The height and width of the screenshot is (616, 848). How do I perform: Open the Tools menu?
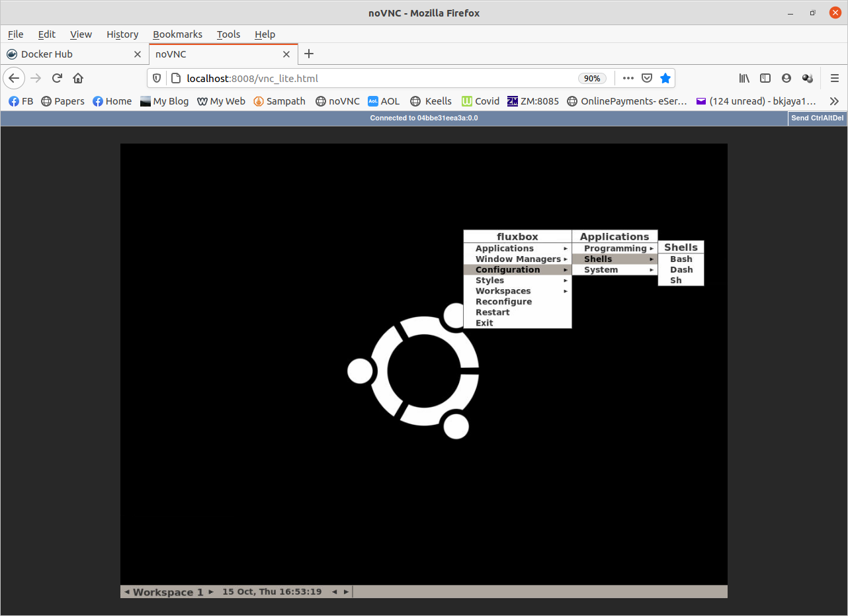[x=229, y=34]
